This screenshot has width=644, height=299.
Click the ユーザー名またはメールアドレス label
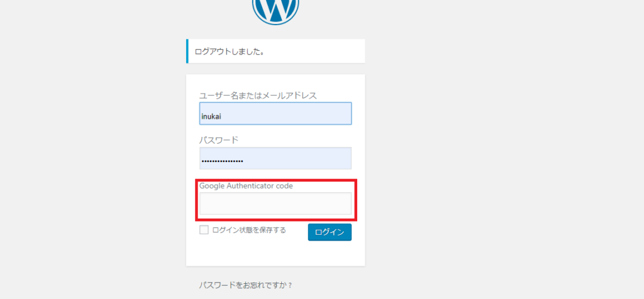pyautogui.click(x=258, y=95)
